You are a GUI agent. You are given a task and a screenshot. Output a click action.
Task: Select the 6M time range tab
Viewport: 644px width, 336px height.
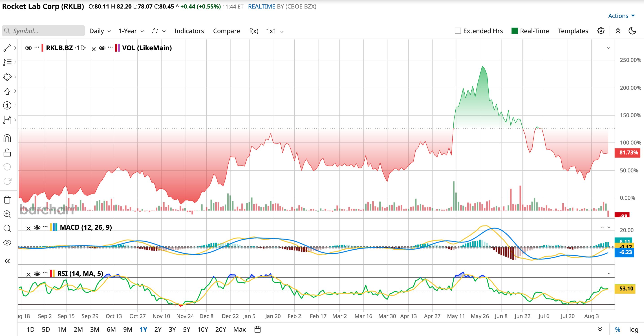[x=111, y=329]
